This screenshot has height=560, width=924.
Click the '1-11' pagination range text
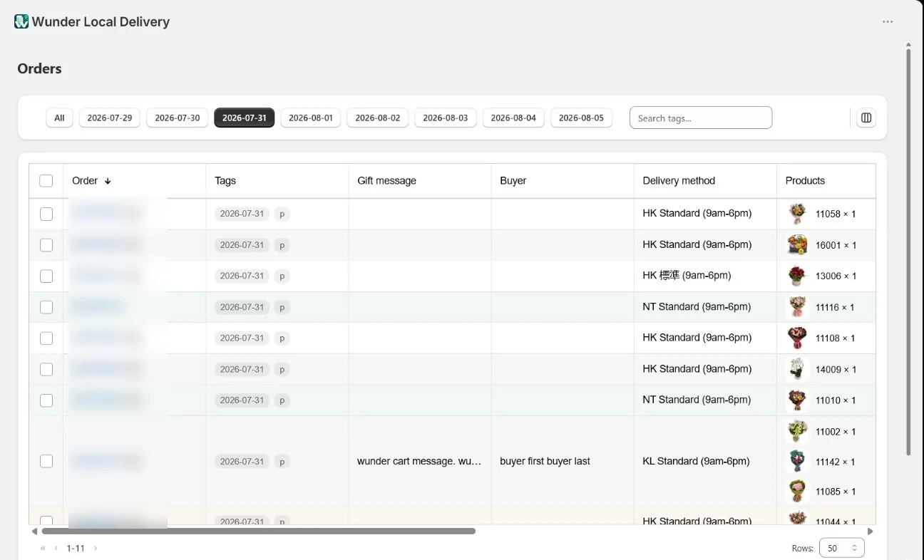76,548
